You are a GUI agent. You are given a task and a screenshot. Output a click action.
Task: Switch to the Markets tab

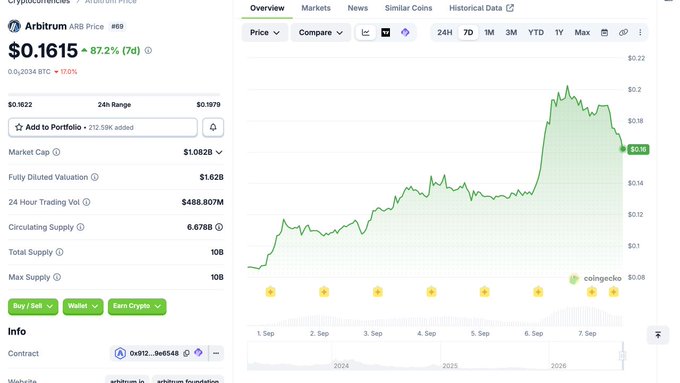(316, 8)
